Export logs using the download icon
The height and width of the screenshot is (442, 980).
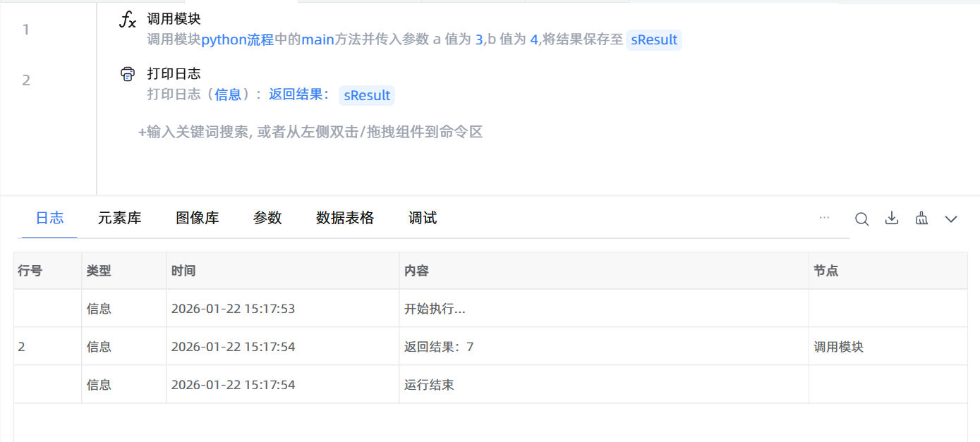coord(892,219)
